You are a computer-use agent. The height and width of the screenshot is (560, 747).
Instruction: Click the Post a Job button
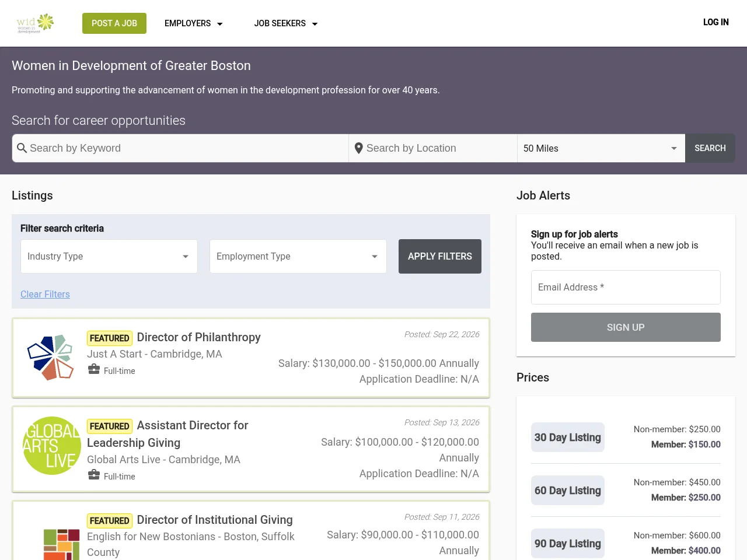pyautogui.click(x=114, y=23)
